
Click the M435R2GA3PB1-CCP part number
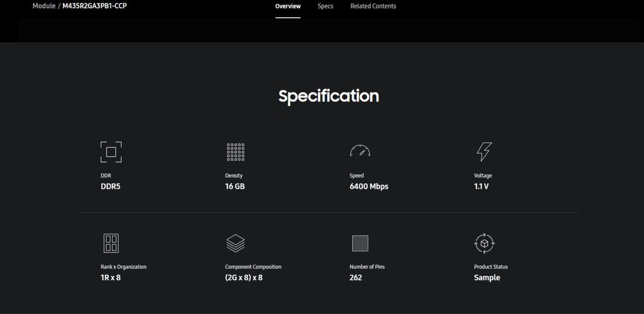pos(95,6)
